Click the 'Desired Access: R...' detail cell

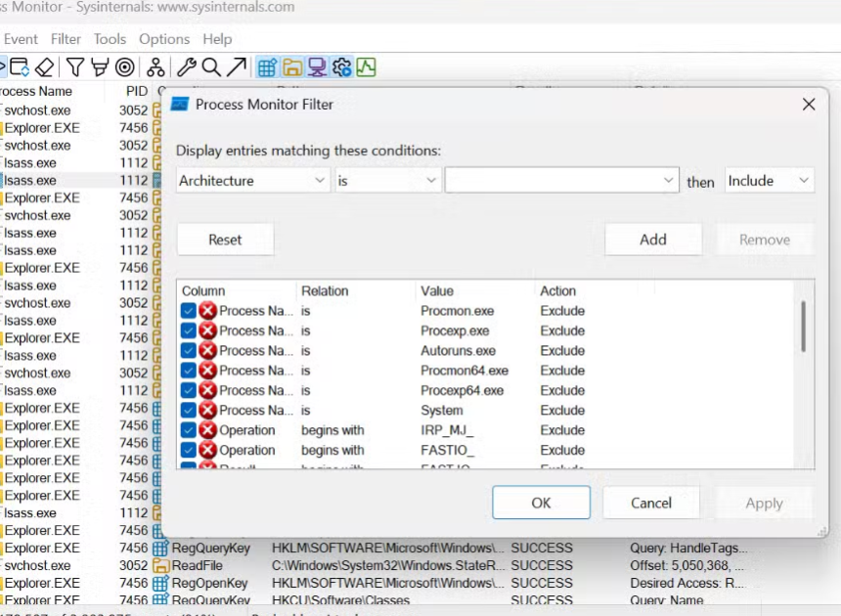688,584
